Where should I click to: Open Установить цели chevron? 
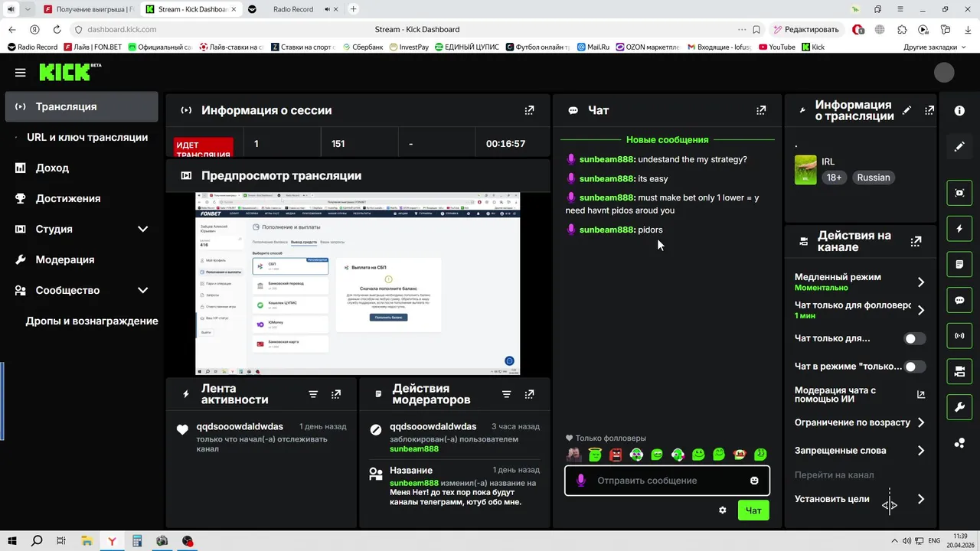pyautogui.click(x=921, y=499)
